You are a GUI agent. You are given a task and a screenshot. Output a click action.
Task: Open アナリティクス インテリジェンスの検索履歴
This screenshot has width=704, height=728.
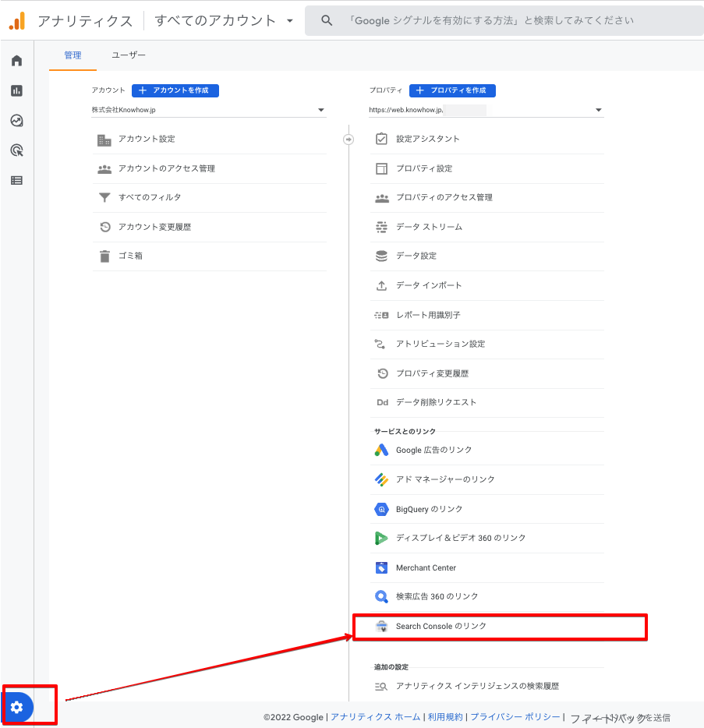pyautogui.click(x=487, y=686)
